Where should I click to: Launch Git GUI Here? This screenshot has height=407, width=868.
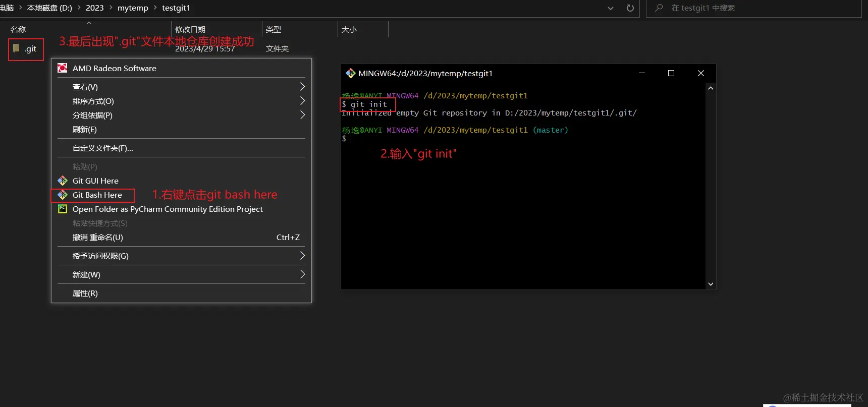point(181,181)
